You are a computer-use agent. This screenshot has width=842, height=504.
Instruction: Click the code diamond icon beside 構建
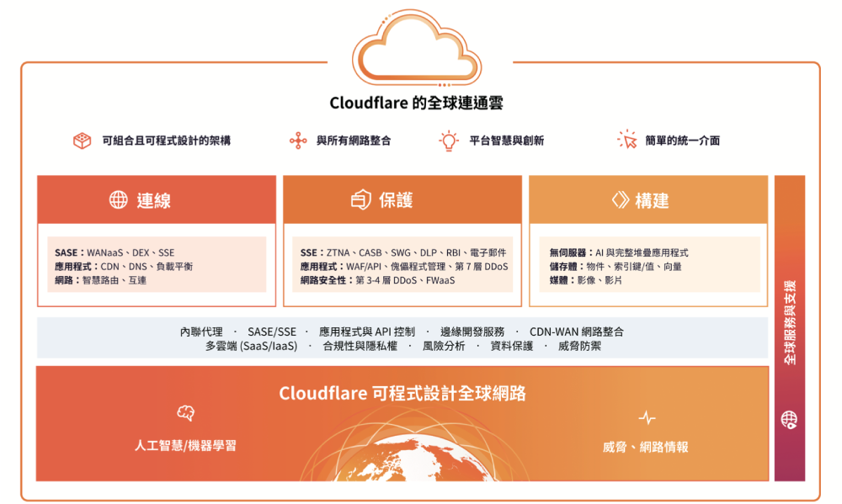tap(621, 199)
